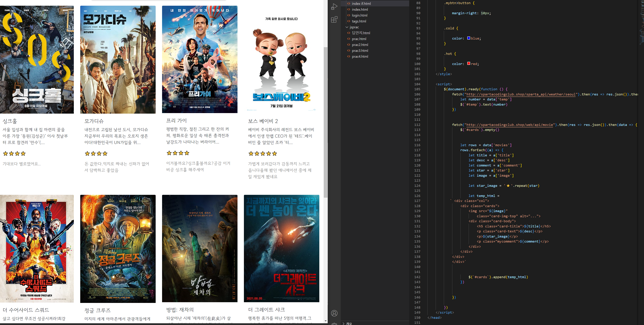Click the card title '더 그레이트 샤크'
The height and width of the screenshot is (325, 644).
click(x=267, y=310)
